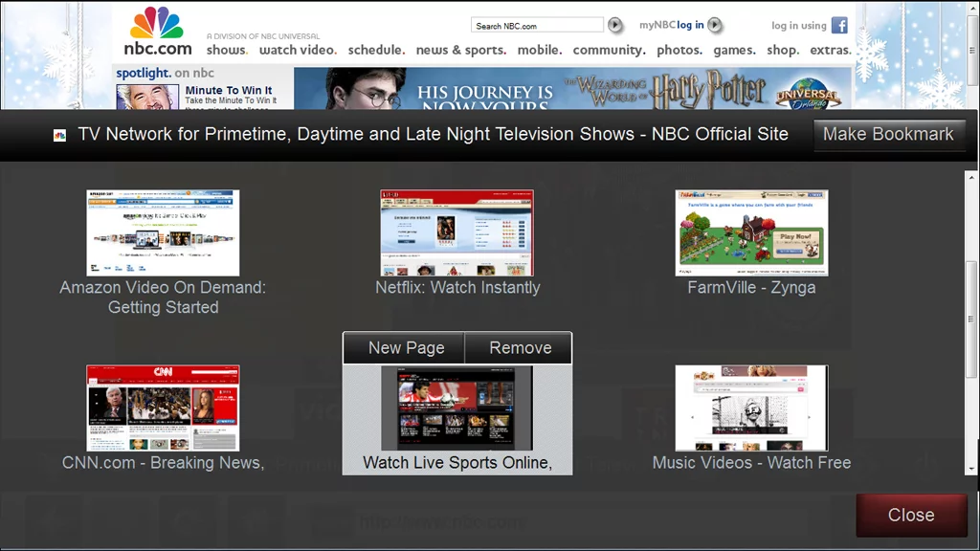Open the Amazon Video On Demand thumbnail
Screen dimensions: 980x551
163,233
